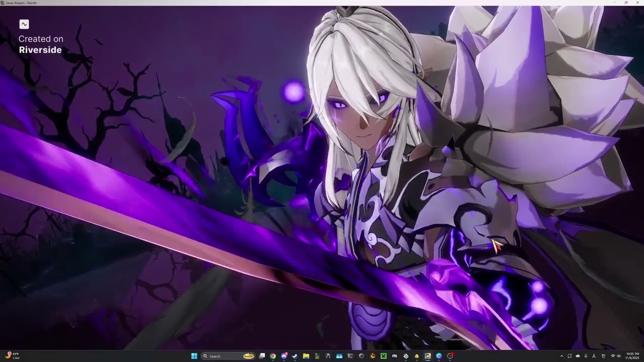Open the SteelSeries icon on taskbar

(406, 356)
